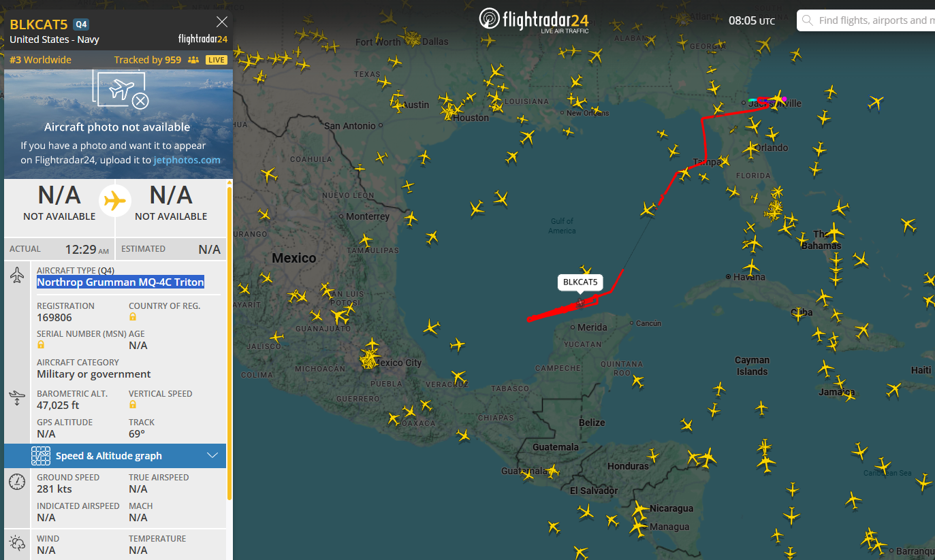The width and height of the screenshot is (935, 560).
Task: Click the Military or government category value
Action: [94, 374]
